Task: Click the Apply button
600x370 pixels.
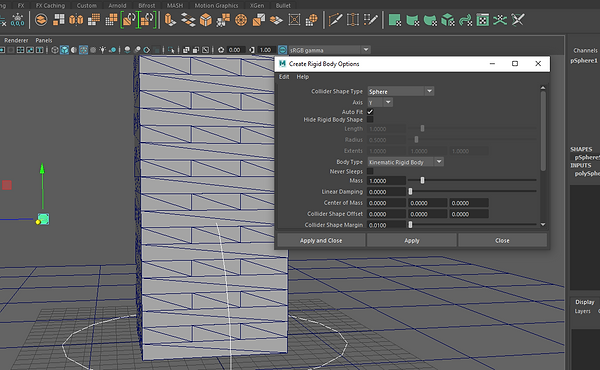Action: (412, 240)
